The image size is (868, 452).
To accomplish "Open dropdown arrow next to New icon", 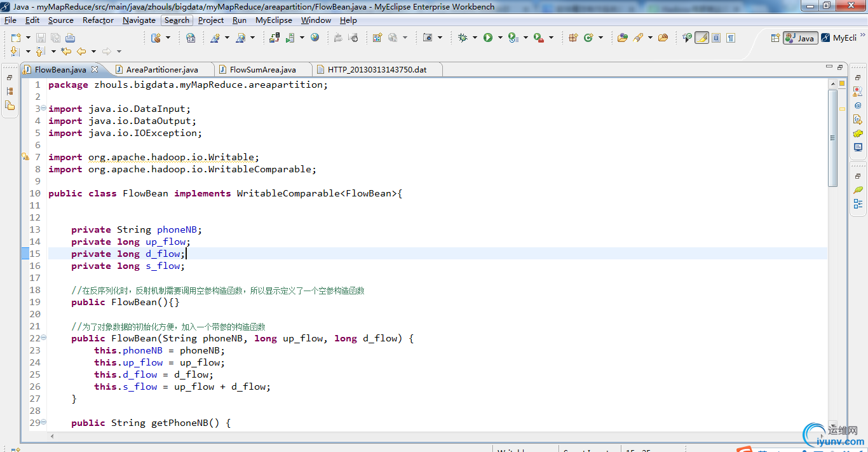I will click(28, 38).
